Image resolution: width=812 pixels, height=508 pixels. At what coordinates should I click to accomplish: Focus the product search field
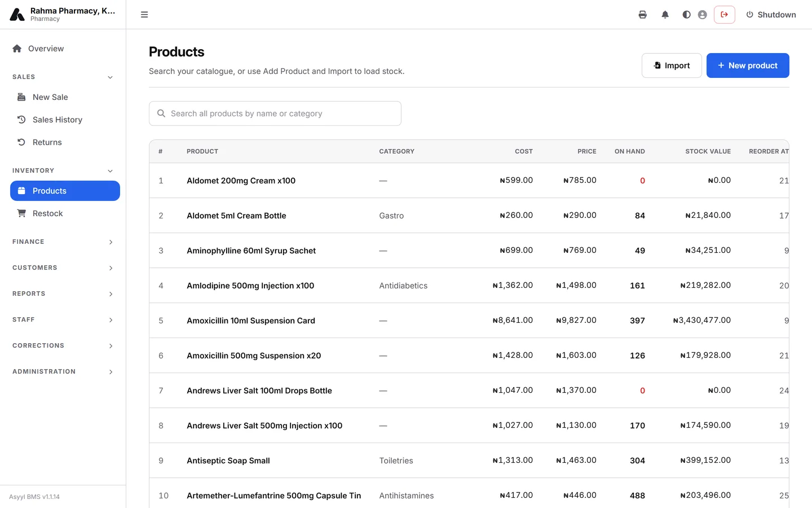click(275, 113)
